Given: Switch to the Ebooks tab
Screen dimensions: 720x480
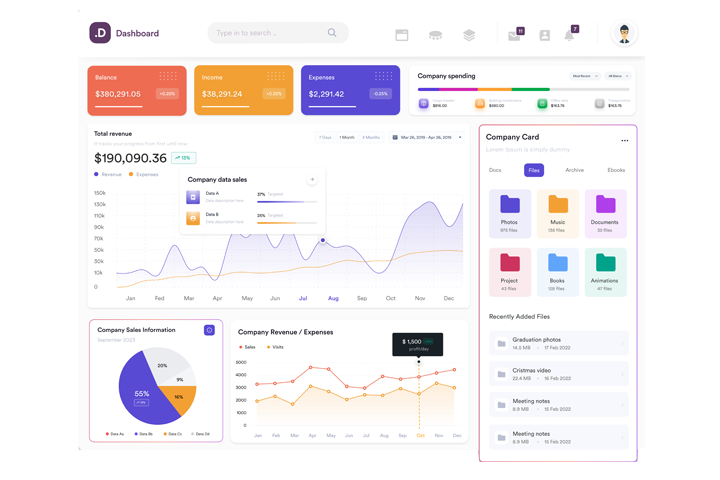Looking at the screenshot, I should click(x=616, y=170).
